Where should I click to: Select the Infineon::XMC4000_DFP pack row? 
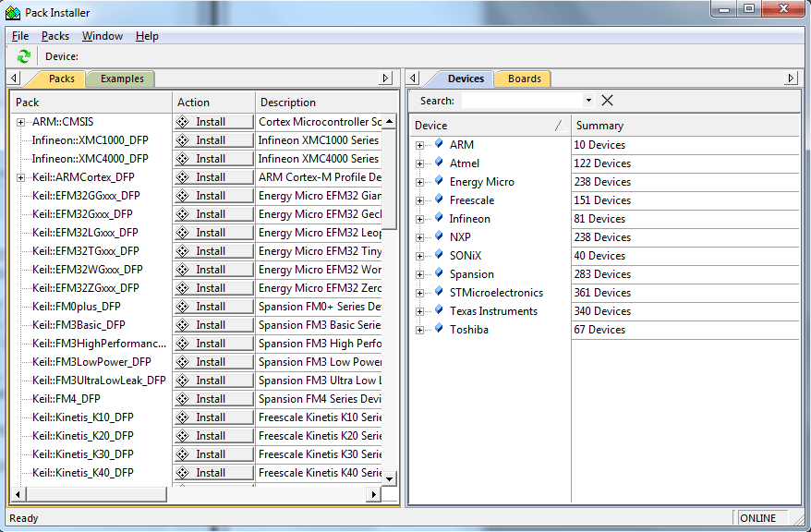(x=90, y=159)
